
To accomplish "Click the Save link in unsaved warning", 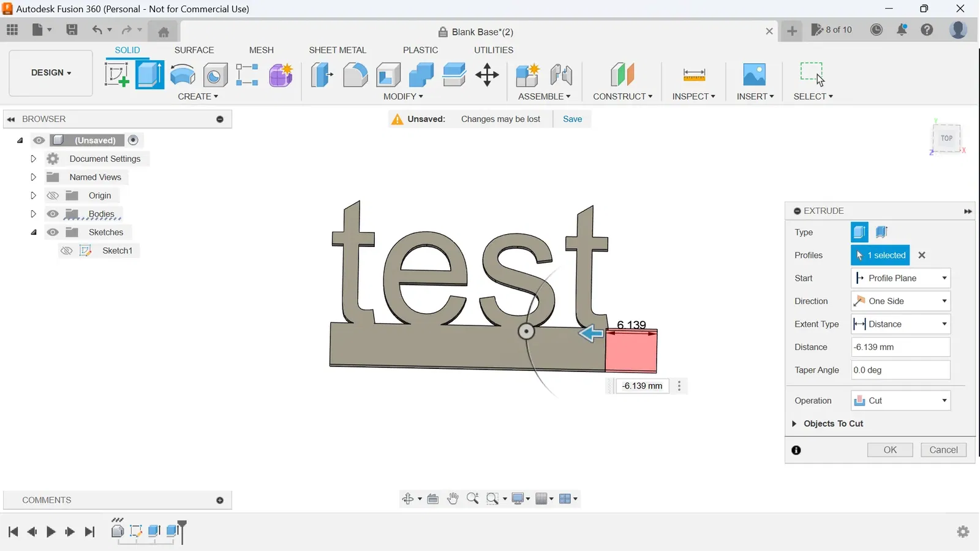I will (573, 119).
